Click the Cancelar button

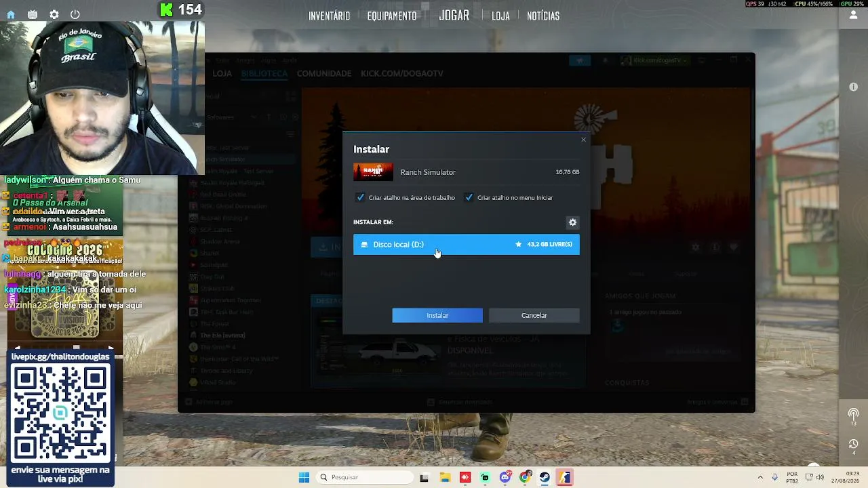click(x=534, y=315)
